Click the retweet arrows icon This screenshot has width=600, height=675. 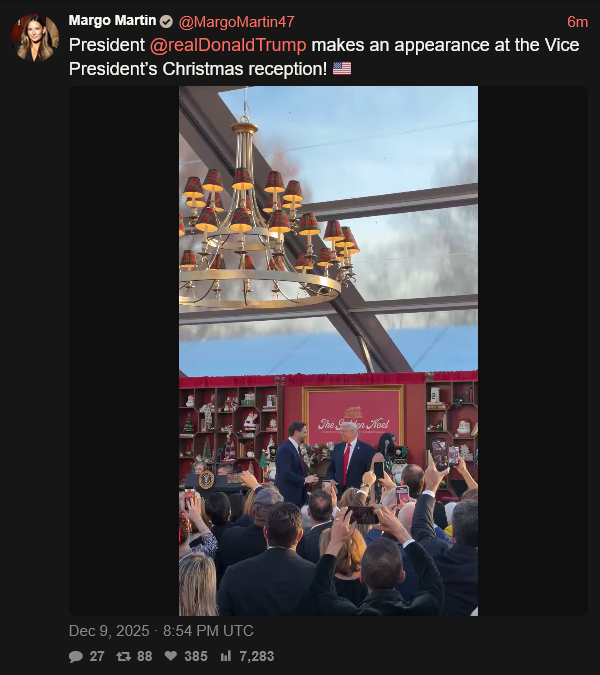(x=124, y=656)
